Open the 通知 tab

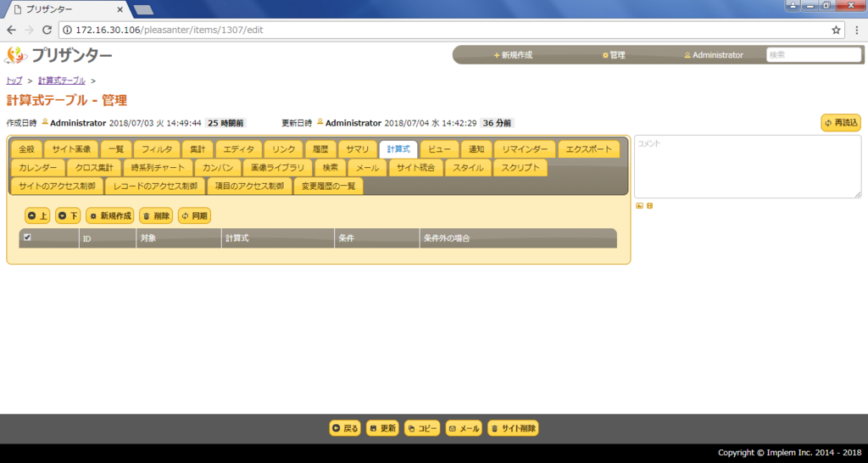(x=476, y=149)
